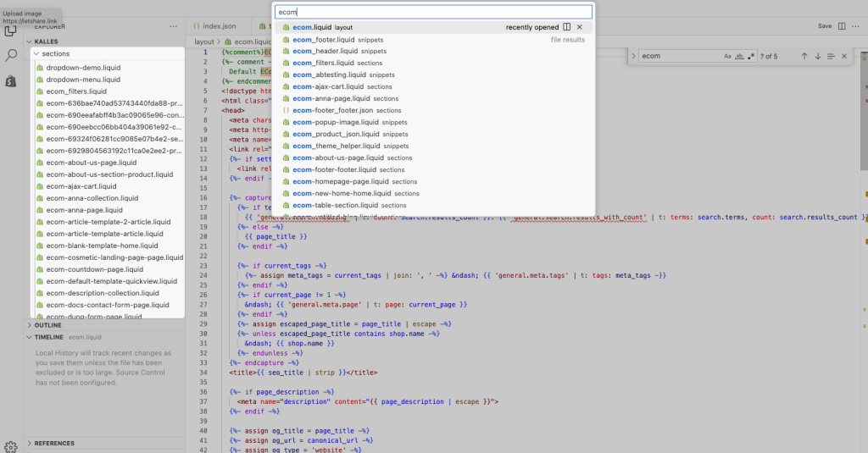Click split editor icon next to Save
Image resolution: width=868 pixels, height=453 pixels.
tap(843, 26)
